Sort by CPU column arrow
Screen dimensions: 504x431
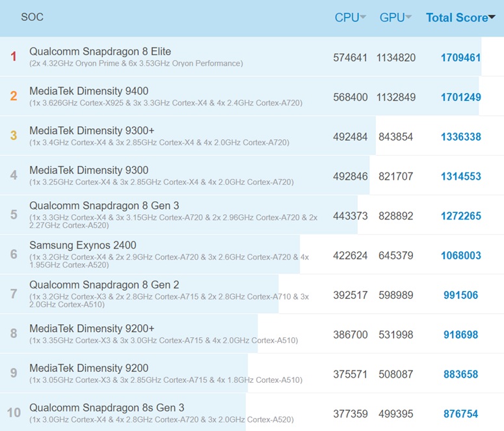click(363, 18)
